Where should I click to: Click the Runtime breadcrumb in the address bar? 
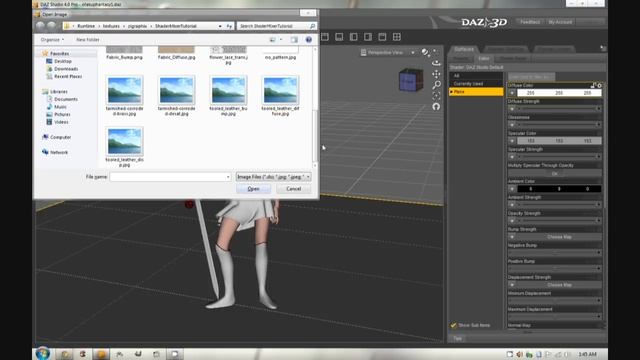pyautogui.click(x=86, y=26)
